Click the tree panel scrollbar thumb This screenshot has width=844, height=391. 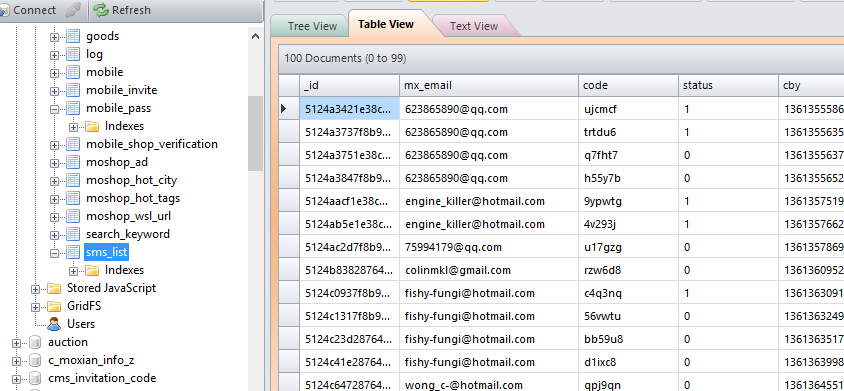256,134
